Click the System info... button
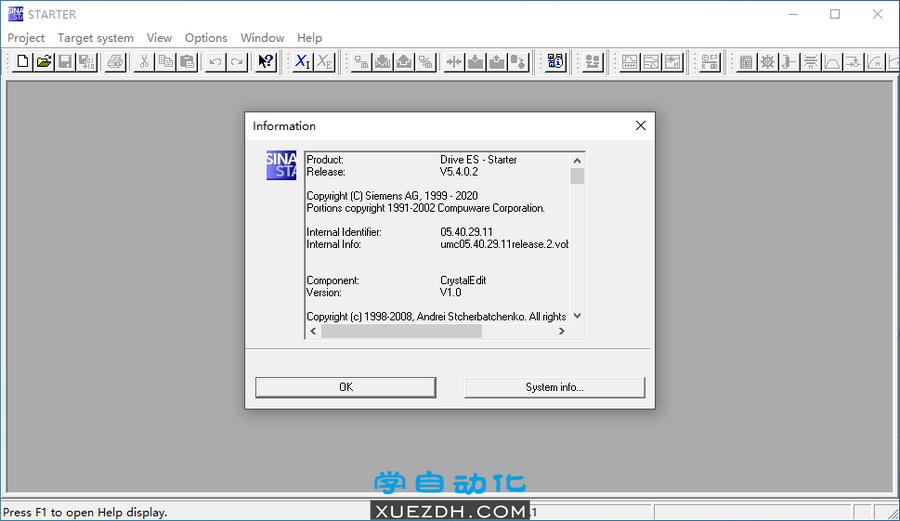 pyautogui.click(x=554, y=387)
